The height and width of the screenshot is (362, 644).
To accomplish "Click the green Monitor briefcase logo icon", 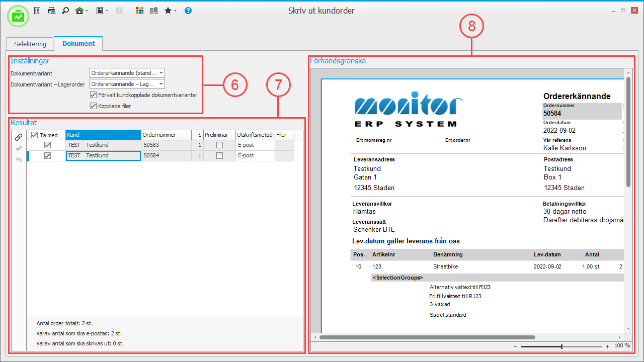I will 18,16.
